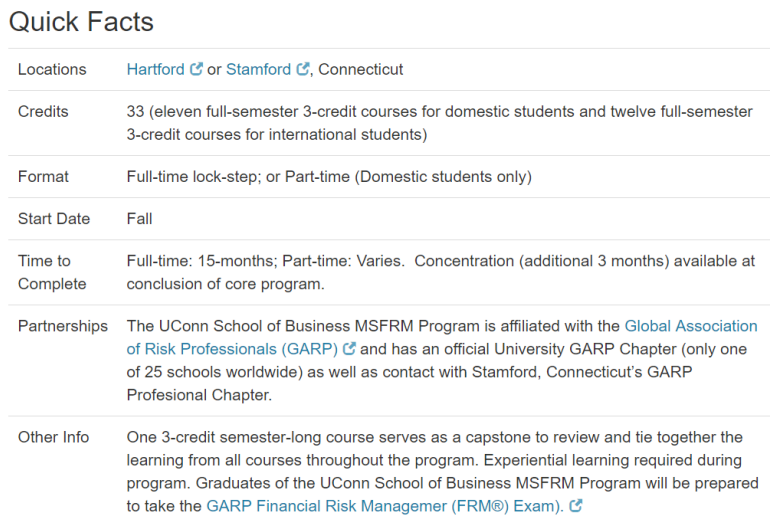Select the "Partnerships" row label
Screen dimensions: 770x522
tap(62, 326)
